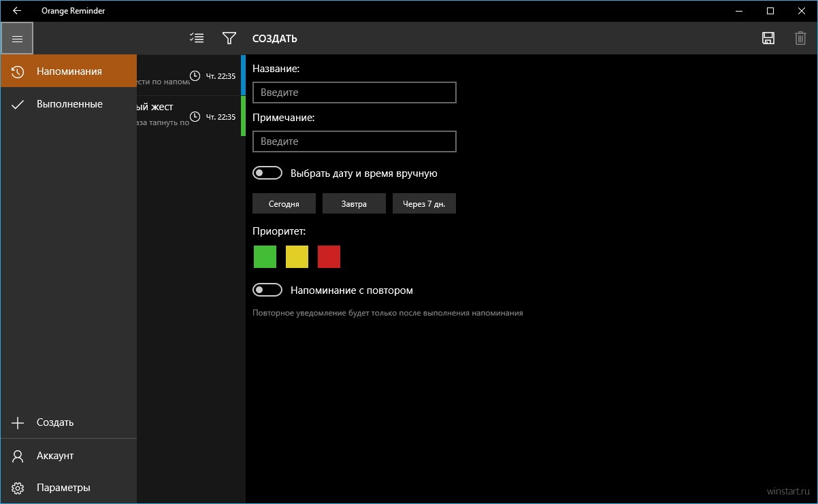Delete reminder using trash icon
This screenshot has width=818, height=504.
click(800, 38)
